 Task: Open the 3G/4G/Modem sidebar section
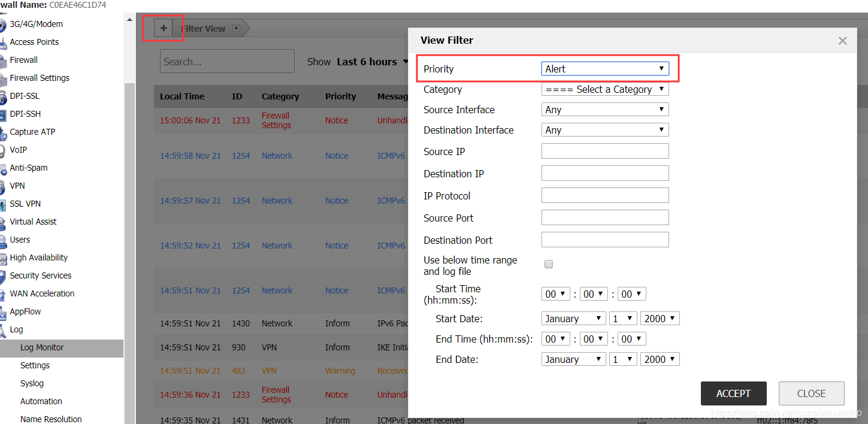coord(36,24)
